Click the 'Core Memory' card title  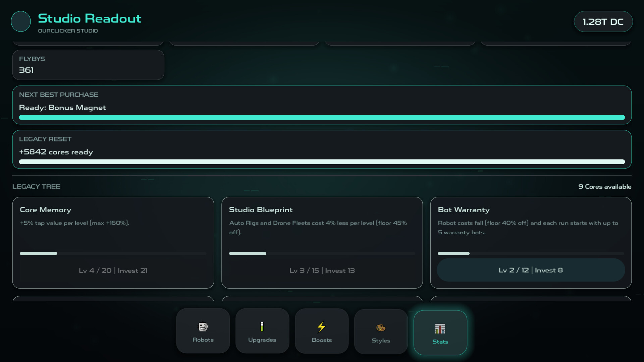(x=46, y=210)
